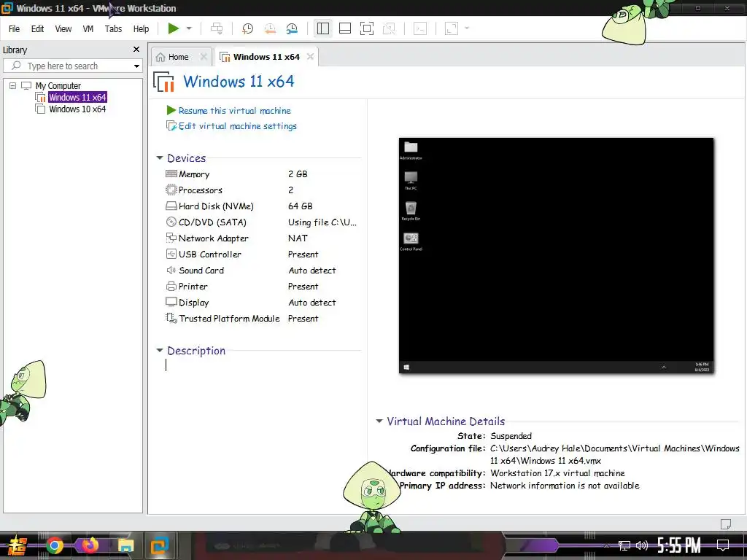Click the Trusted Platform Module device
The image size is (747, 560).
[261, 319]
